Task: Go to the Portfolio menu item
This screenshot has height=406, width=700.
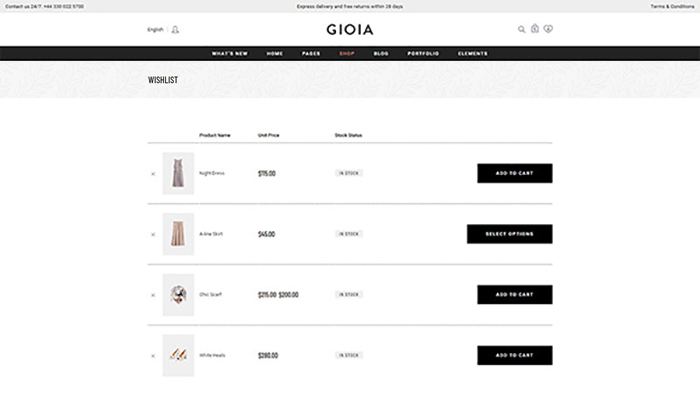Action: tap(423, 53)
